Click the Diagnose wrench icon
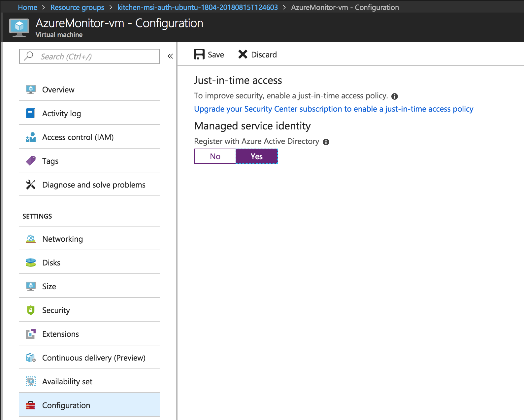524x420 pixels. tap(31, 185)
